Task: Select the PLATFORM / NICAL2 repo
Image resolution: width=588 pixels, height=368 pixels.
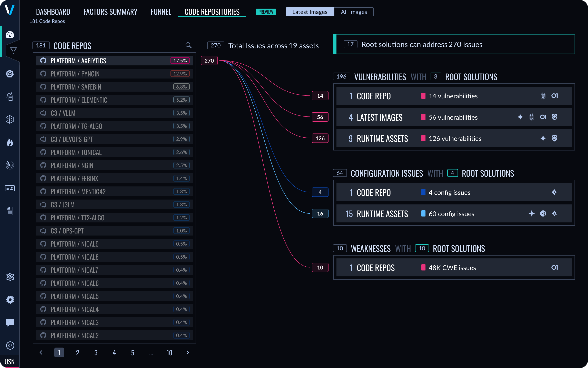Action: (114, 335)
